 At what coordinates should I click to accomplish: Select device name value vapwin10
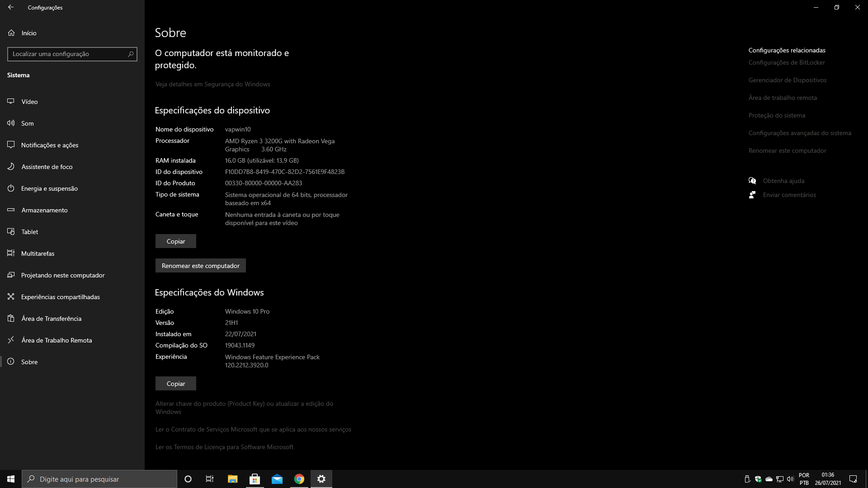pos(238,129)
